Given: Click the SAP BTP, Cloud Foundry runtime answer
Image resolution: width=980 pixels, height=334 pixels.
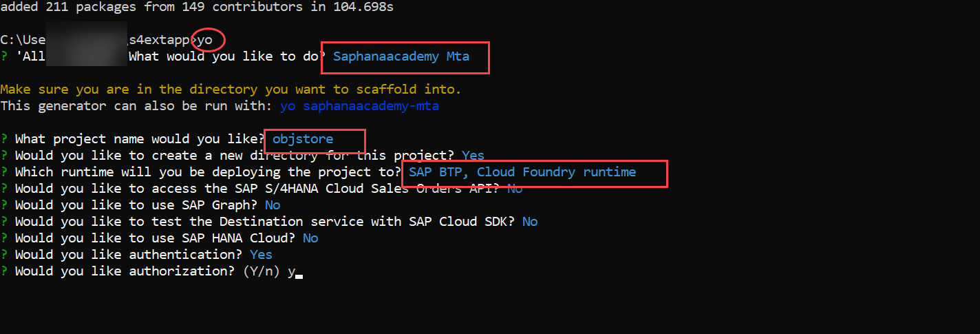Looking at the screenshot, I should pyautogui.click(x=522, y=172).
